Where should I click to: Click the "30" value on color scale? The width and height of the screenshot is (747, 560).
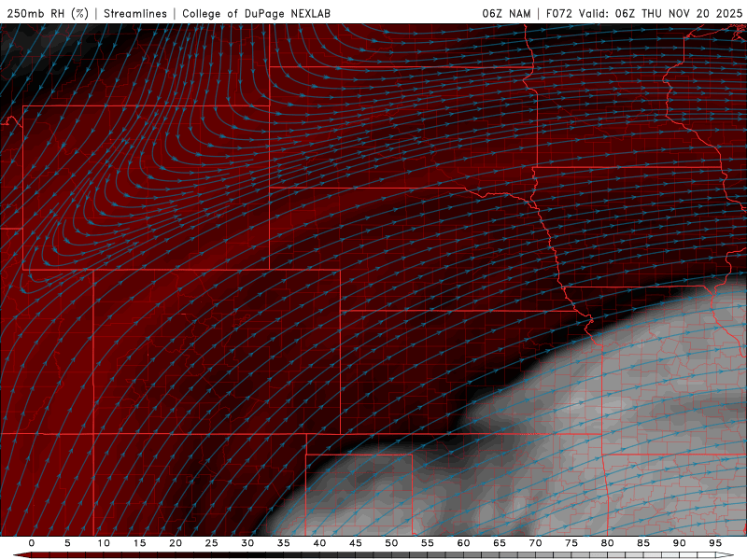coord(247,543)
